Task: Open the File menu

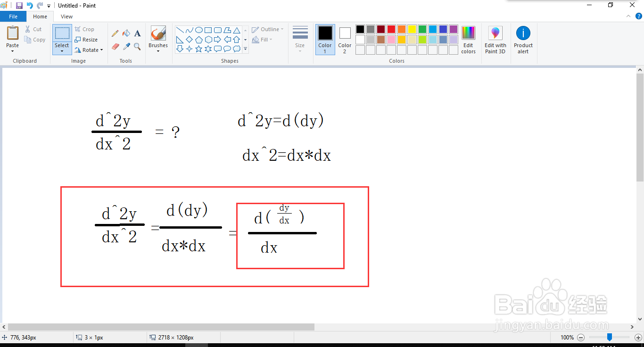Action: click(13, 16)
